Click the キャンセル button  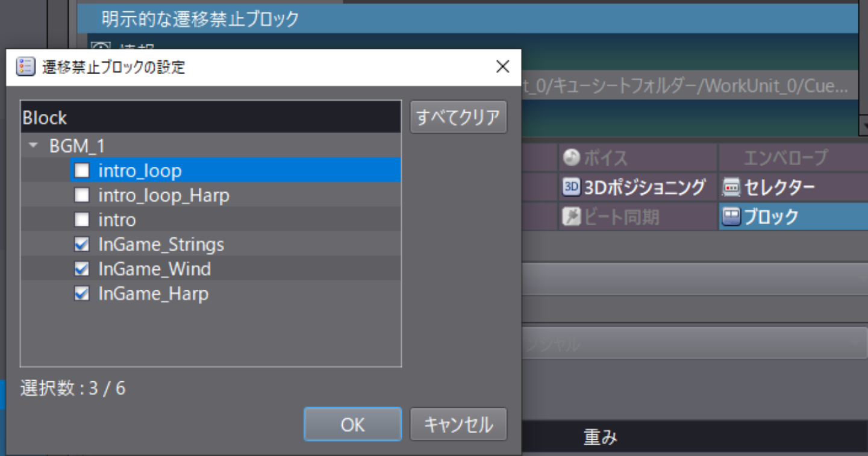point(458,425)
